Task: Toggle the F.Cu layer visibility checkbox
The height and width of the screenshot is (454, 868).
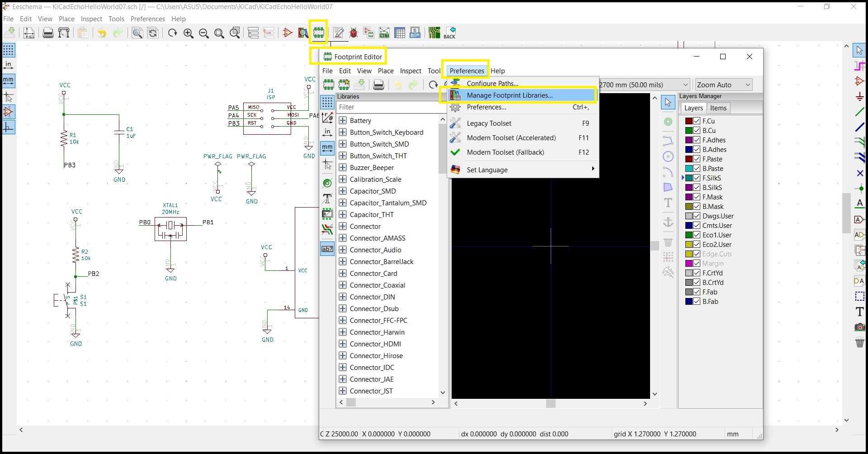Action: tap(697, 121)
